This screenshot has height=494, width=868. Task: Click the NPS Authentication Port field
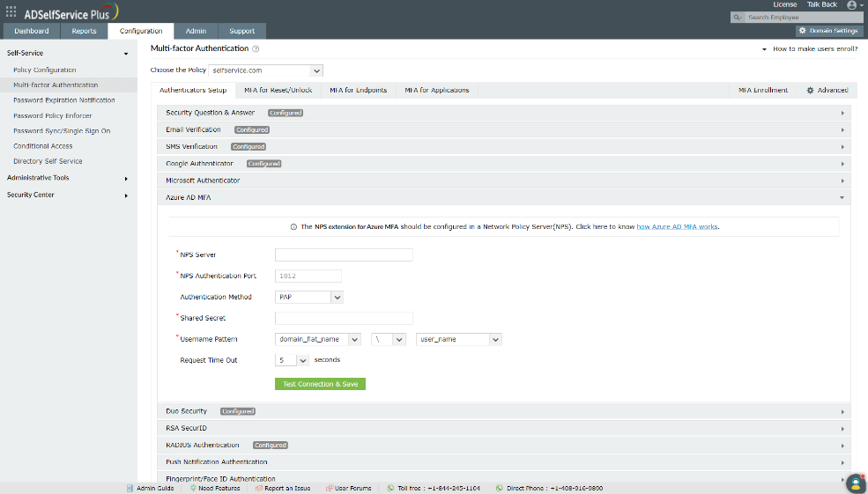pyautogui.click(x=308, y=276)
